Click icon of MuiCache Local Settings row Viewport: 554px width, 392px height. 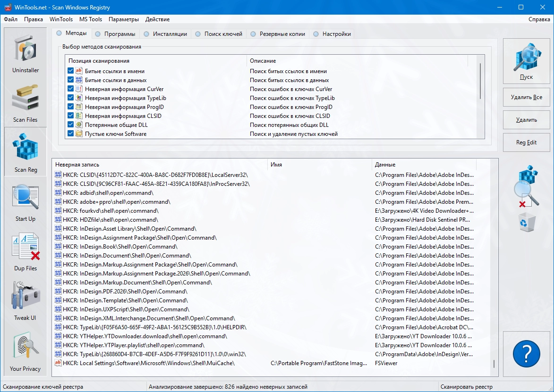click(58, 363)
